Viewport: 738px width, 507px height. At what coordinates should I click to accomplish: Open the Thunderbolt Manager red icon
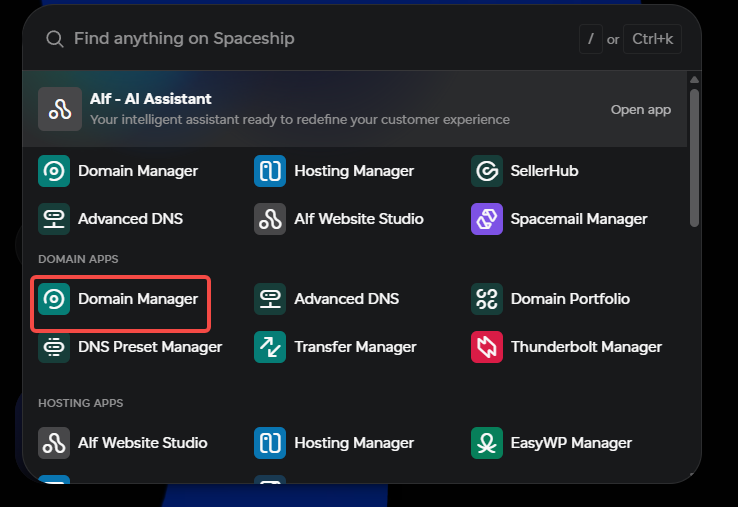point(487,347)
